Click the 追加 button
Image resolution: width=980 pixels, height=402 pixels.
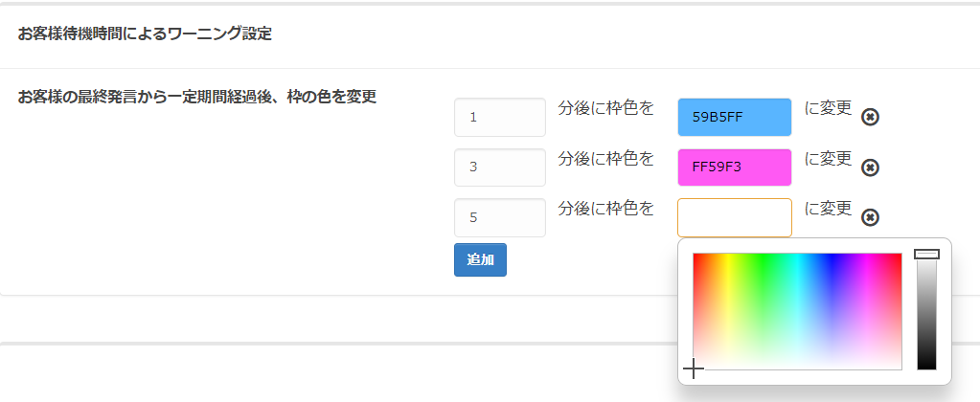point(480,259)
